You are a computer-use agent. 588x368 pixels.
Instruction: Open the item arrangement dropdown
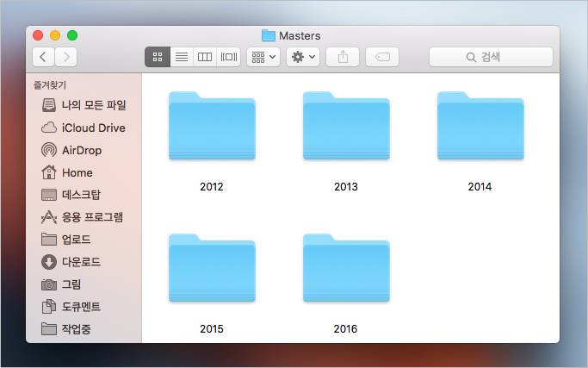tap(263, 57)
